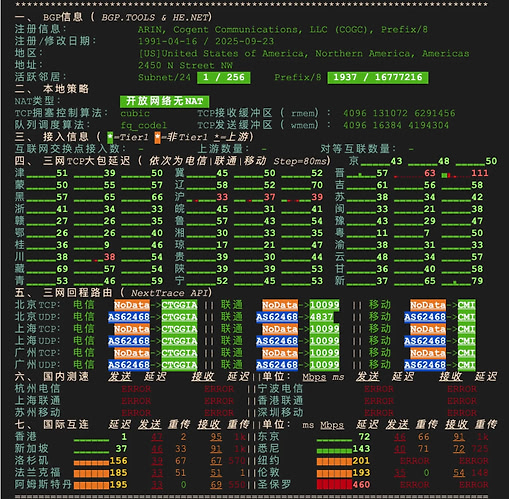Click wmem values "4096 16384 4194304"

(x=396, y=125)
